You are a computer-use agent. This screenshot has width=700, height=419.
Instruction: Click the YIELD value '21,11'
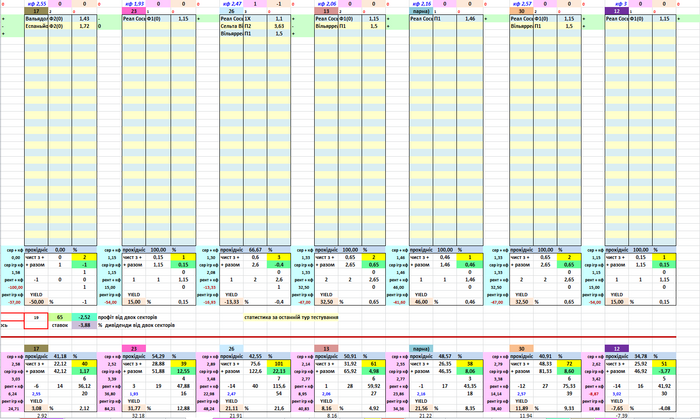(232, 408)
